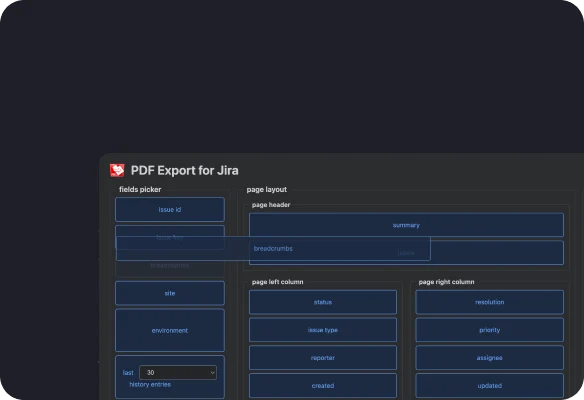This screenshot has width=584, height=400.
Task: Click the 'page right column' label
Action: pos(447,282)
